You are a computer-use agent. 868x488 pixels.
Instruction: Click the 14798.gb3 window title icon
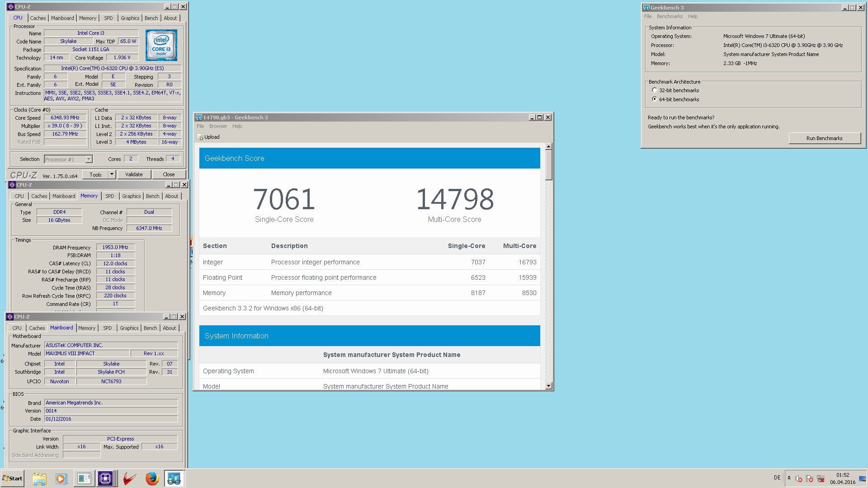(x=199, y=117)
